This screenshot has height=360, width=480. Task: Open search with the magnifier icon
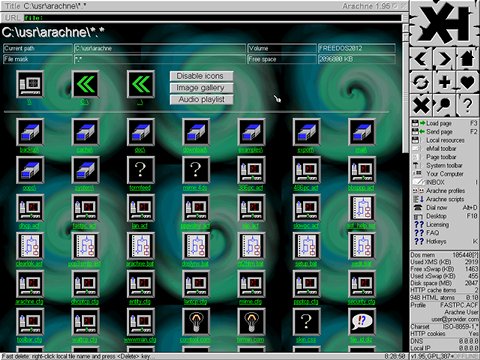click(x=444, y=105)
